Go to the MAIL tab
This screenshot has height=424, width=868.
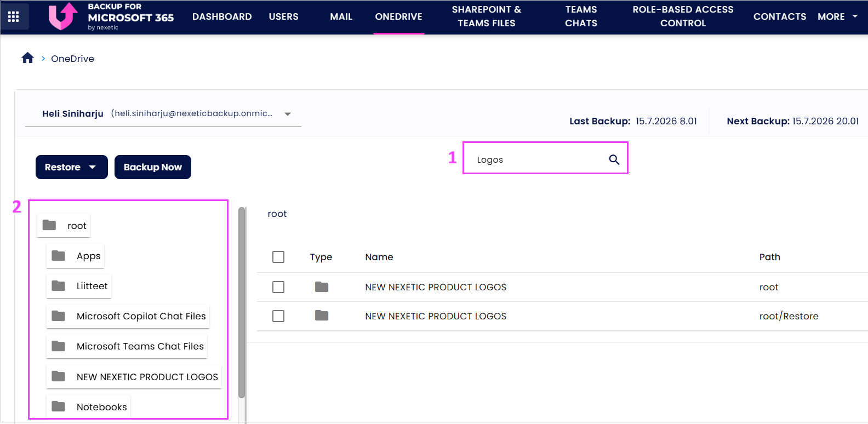point(341,16)
